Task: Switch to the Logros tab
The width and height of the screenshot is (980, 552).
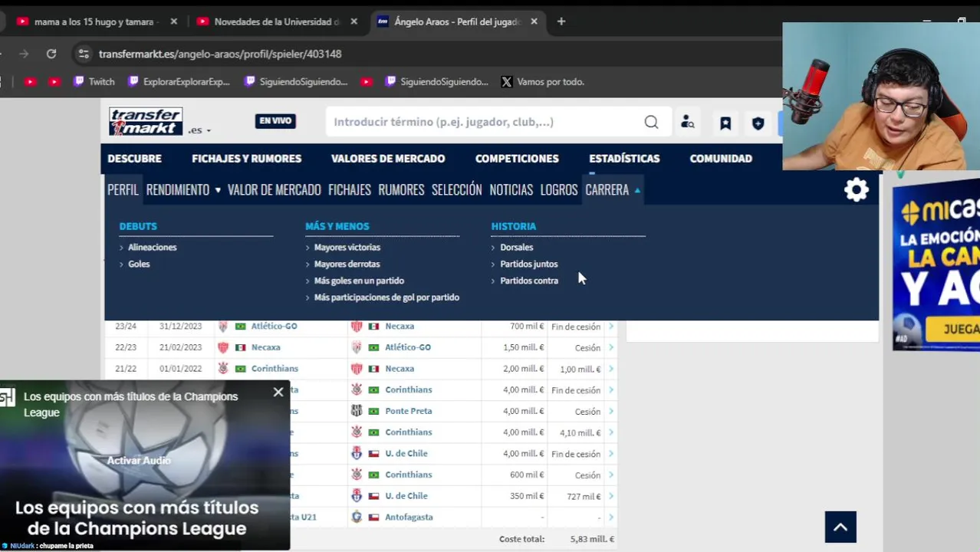Action: pos(559,190)
